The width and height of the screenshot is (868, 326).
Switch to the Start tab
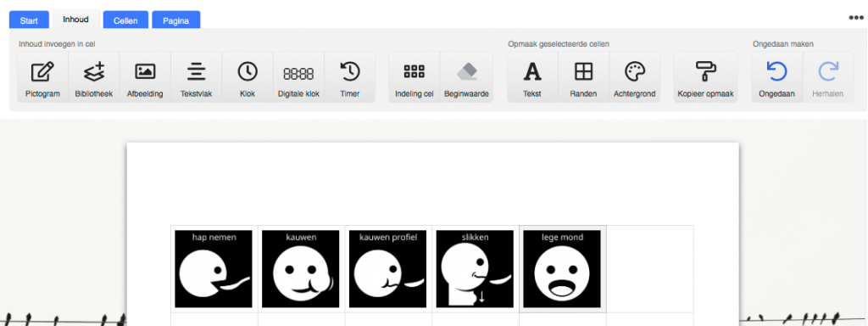29,20
